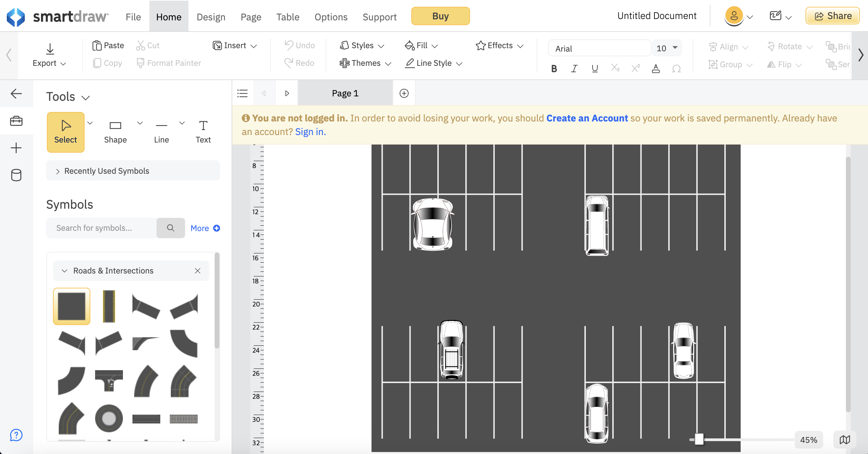This screenshot has height=454, width=868.
Task: Open the font size dropdown
Action: click(675, 48)
